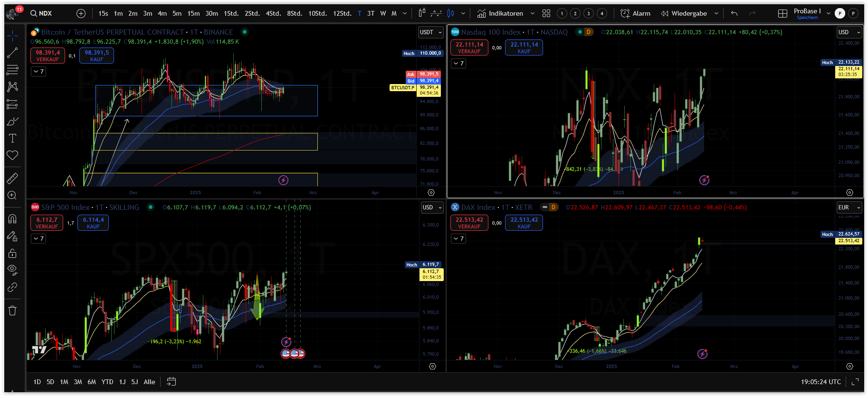Screen dimensions: 868x396
Task: Click the lightning event icon on Nasdaq chart
Action: pyautogui.click(x=704, y=180)
